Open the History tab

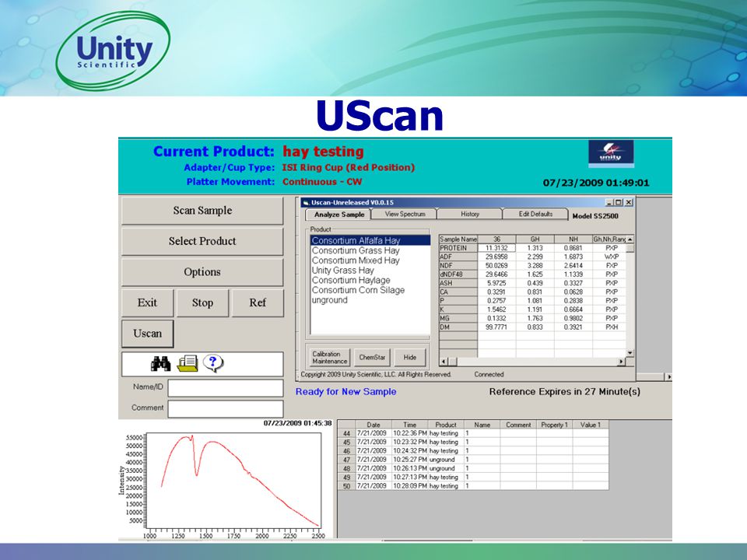pos(470,215)
